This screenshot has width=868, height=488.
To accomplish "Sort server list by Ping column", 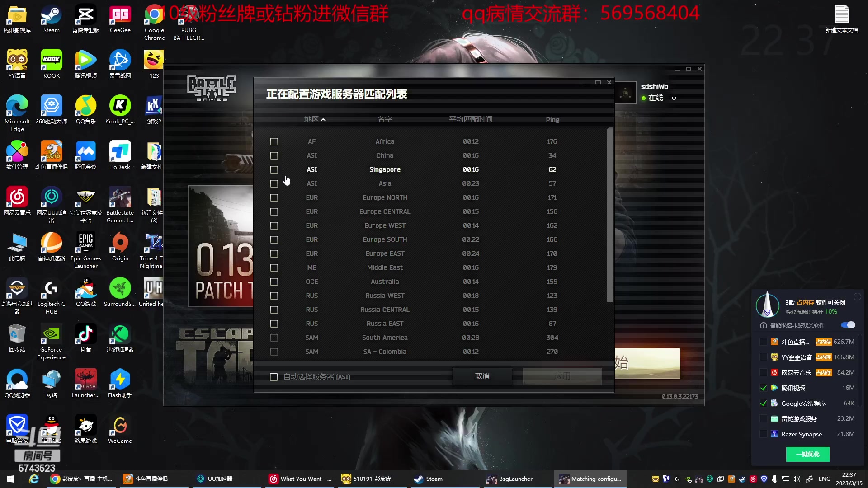I will 552,120.
